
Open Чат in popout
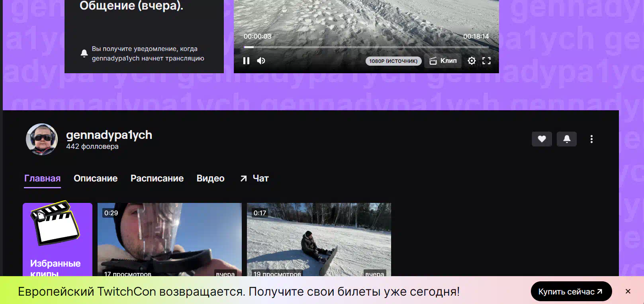click(254, 178)
